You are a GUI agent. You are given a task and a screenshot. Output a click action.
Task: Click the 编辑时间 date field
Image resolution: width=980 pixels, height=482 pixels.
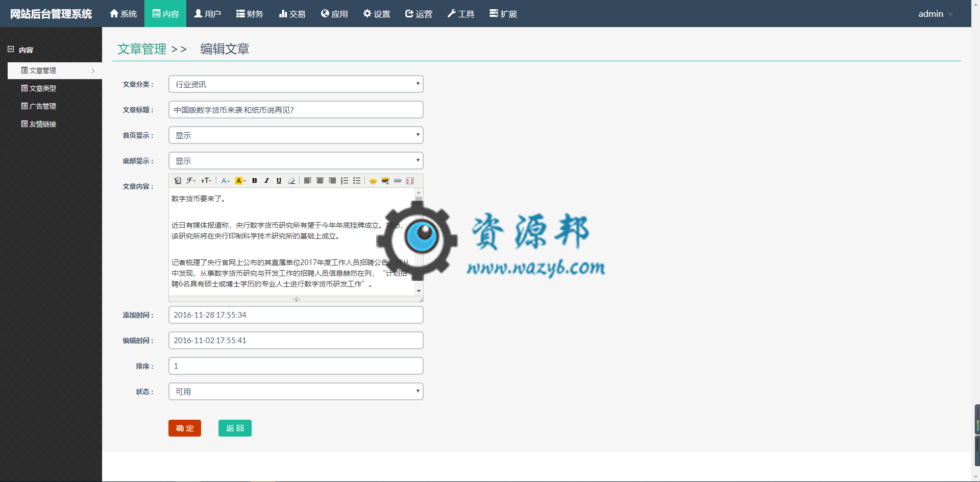(x=296, y=341)
